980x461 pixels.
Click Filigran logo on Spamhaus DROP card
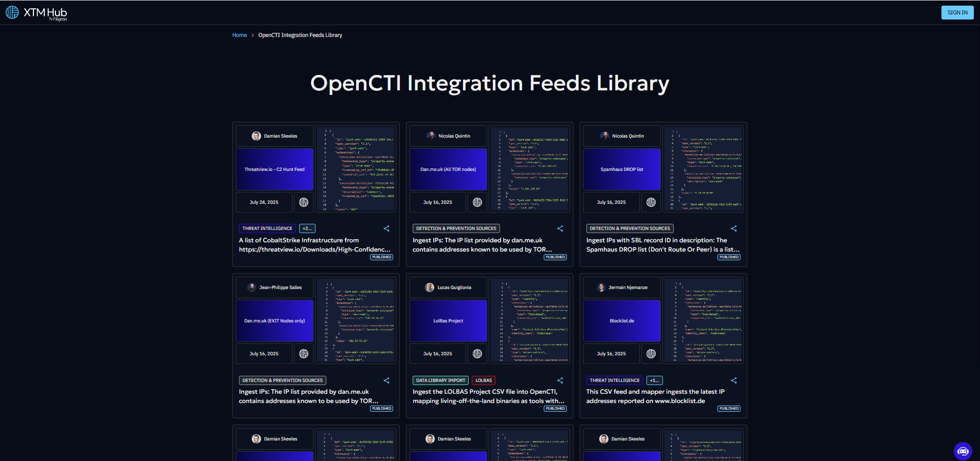[651, 202]
